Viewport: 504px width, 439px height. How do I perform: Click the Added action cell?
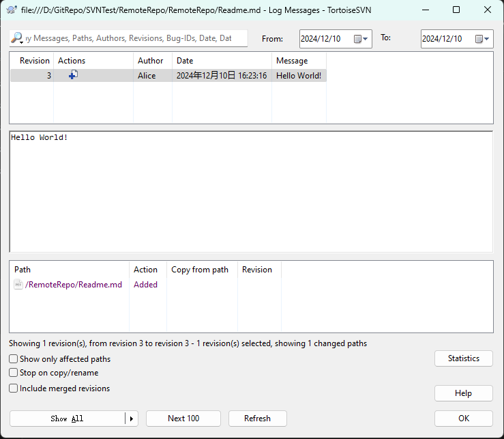pyautogui.click(x=145, y=285)
